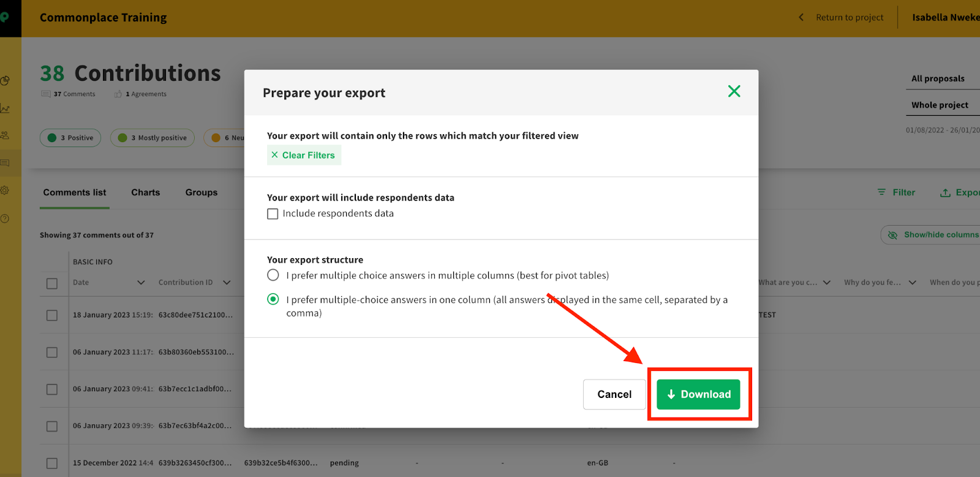Expand the 'What are you c...' column dropdown
Screen dimensions: 980x477
[827, 283]
